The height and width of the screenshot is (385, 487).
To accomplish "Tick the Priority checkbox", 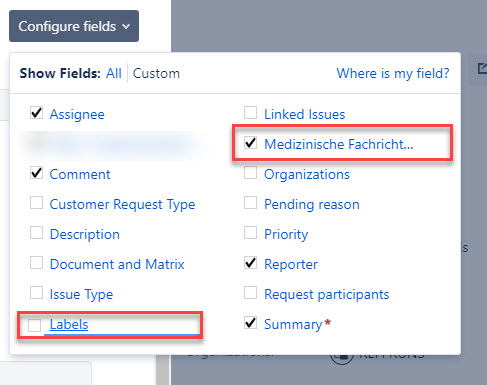I will coord(250,233).
